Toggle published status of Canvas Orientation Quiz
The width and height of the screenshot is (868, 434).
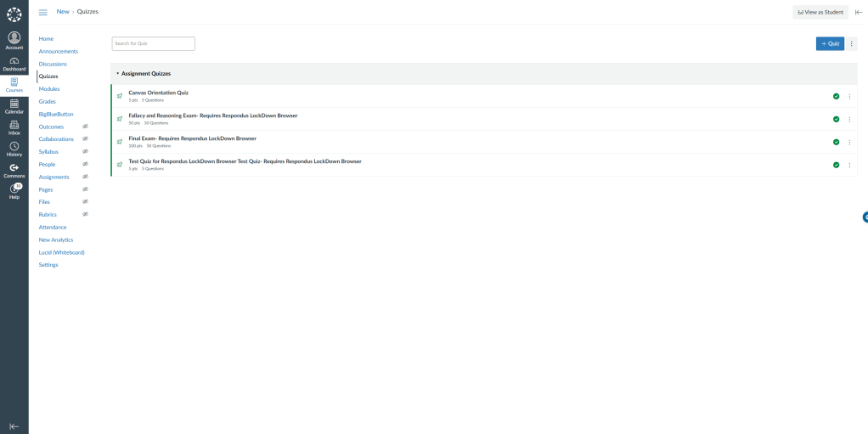click(x=836, y=96)
